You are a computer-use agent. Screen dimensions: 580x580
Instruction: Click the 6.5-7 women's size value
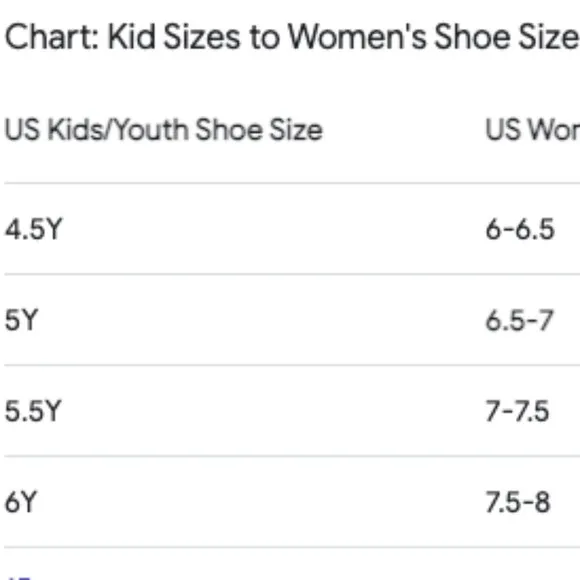coord(519,320)
